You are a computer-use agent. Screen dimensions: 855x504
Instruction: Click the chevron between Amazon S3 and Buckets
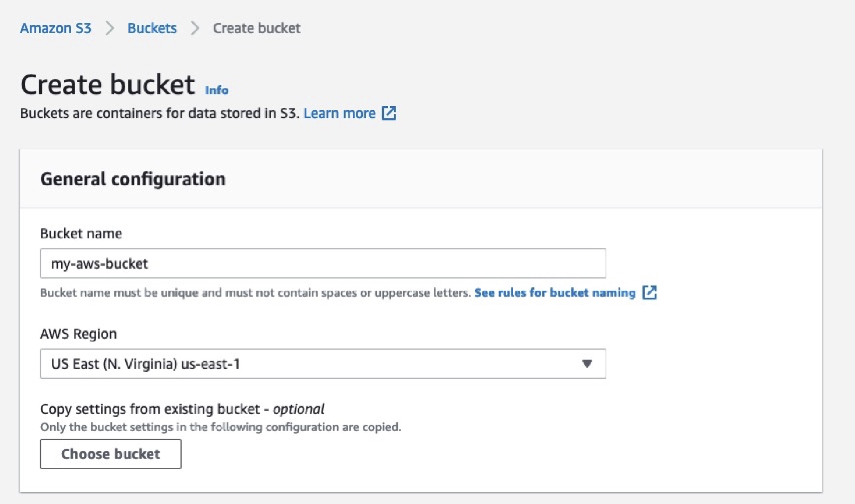pos(110,28)
